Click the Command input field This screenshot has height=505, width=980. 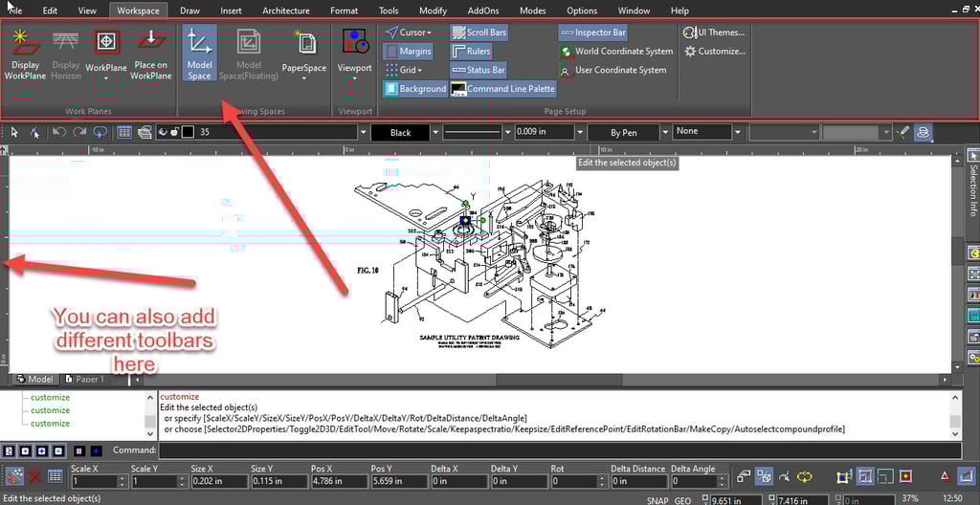click(x=559, y=450)
